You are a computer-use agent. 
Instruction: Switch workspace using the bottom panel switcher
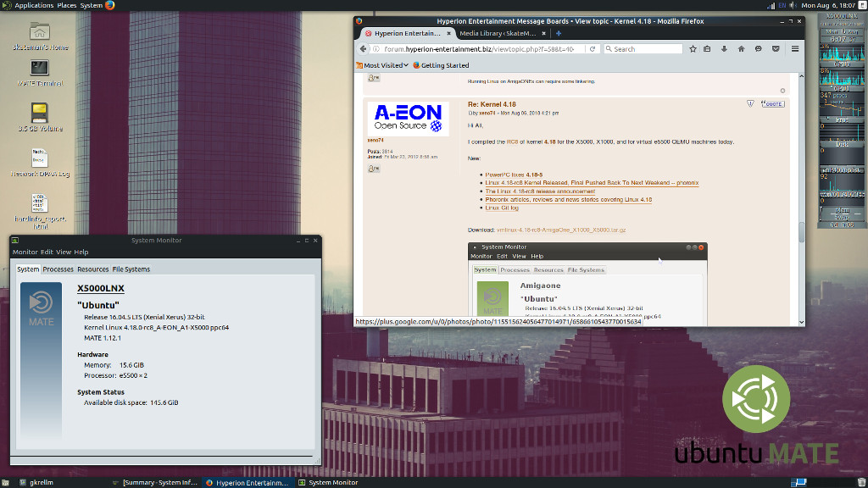point(798,482)
